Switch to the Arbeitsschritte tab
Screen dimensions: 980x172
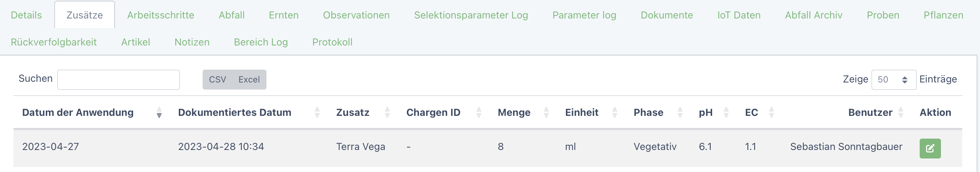[x=160, y=15]
